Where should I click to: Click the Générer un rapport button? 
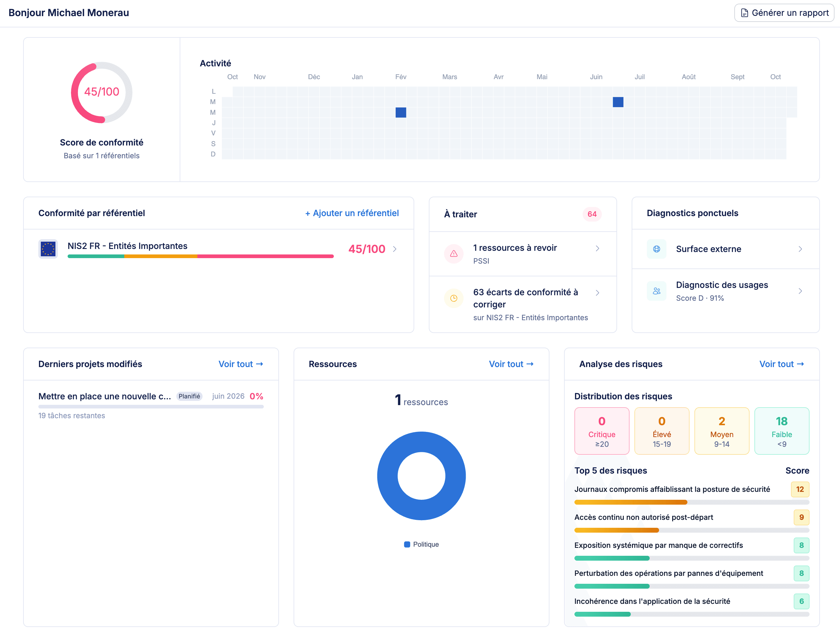click(x=783, y=12)
